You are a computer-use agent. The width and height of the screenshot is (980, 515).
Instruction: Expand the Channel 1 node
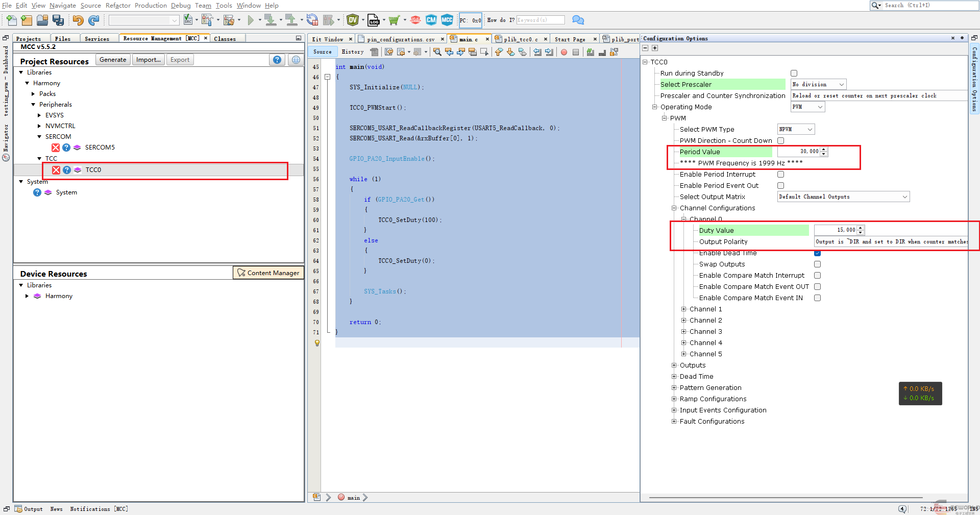tap(684, 309)
